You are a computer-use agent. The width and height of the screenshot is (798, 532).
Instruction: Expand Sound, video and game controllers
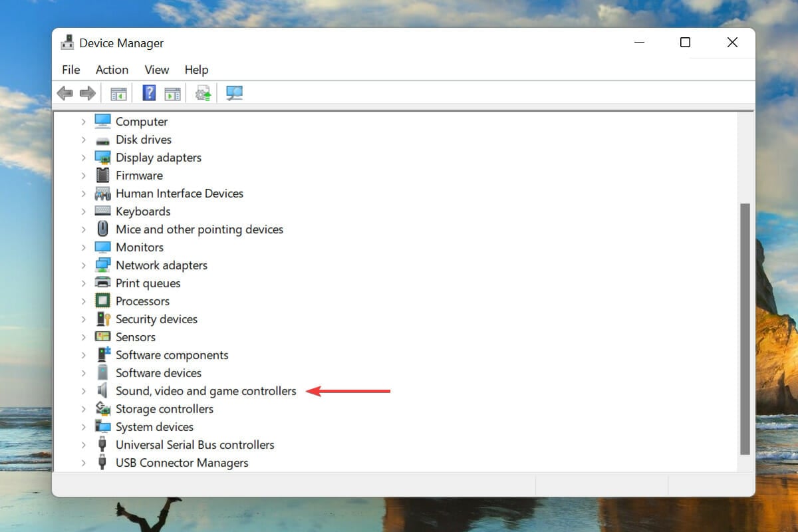pos(83,390)
